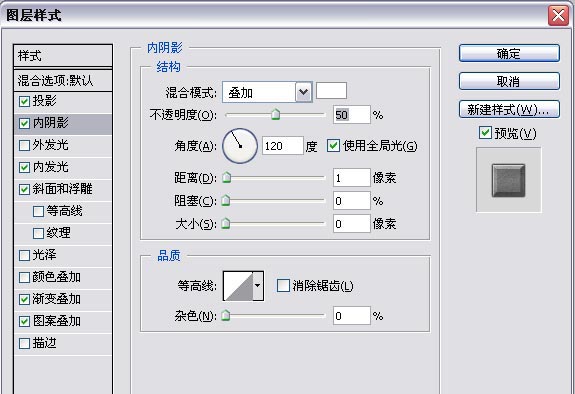Click the 阻塞 choke slider handle

click(226, 201)
